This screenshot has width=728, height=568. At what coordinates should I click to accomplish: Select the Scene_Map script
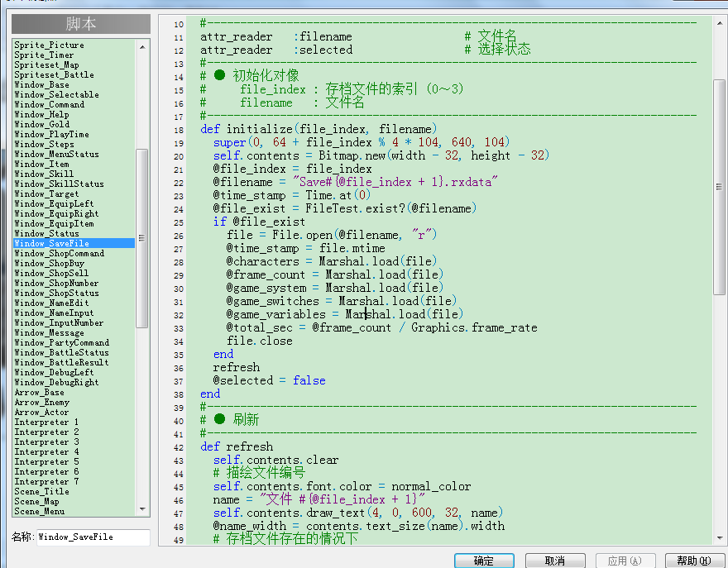click(36, 502)
